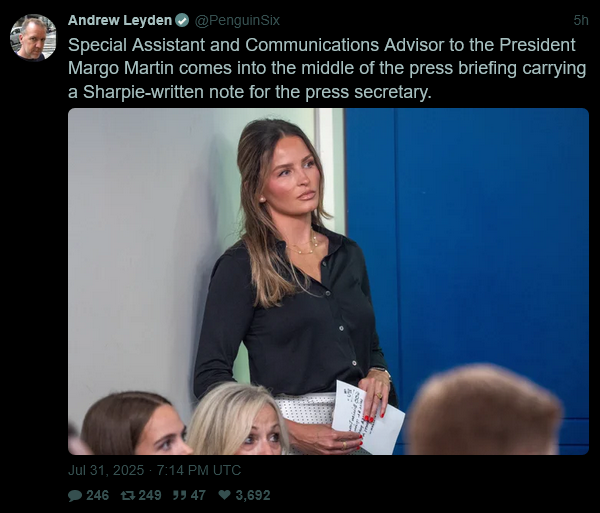Image resolution: width=600 pixels, height=513 pixels.
Task: Click the 5h relative timestamp
Action: tap(581, 20)
